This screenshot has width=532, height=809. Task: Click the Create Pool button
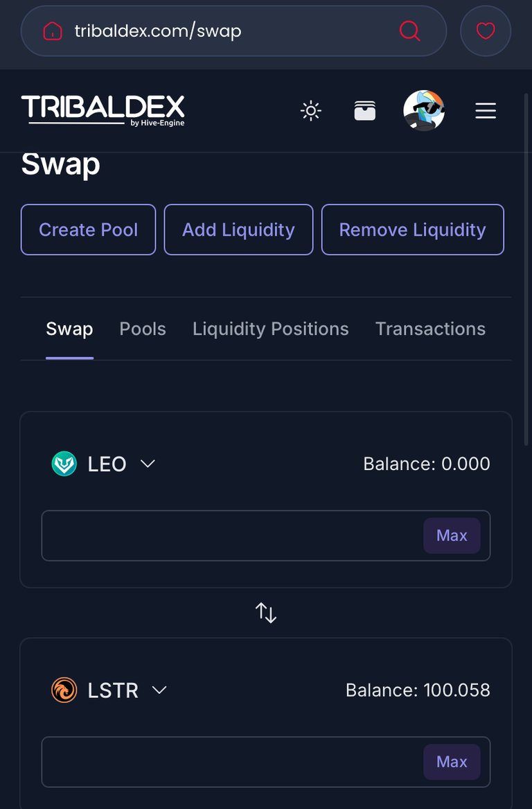(x=88, y=229)
